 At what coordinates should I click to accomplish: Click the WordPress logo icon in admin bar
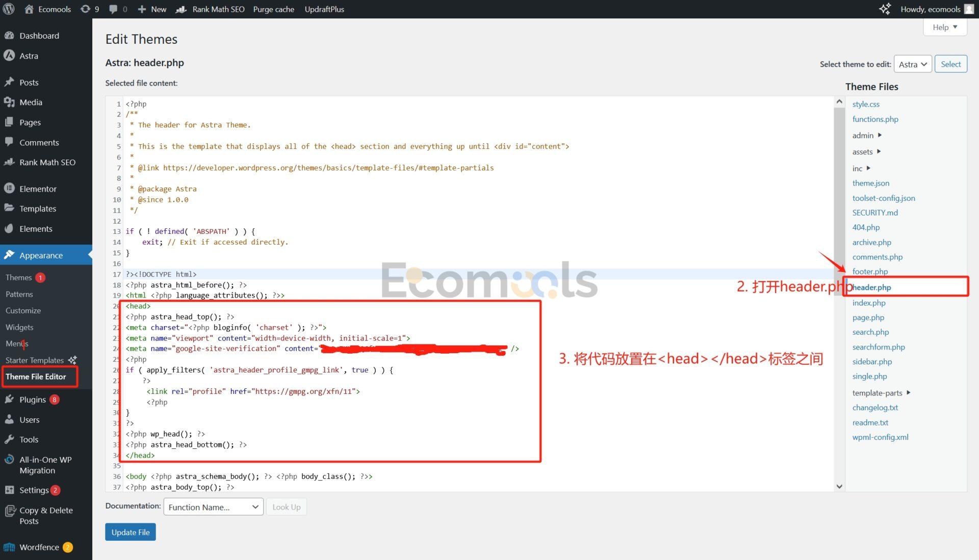(9, 9)
